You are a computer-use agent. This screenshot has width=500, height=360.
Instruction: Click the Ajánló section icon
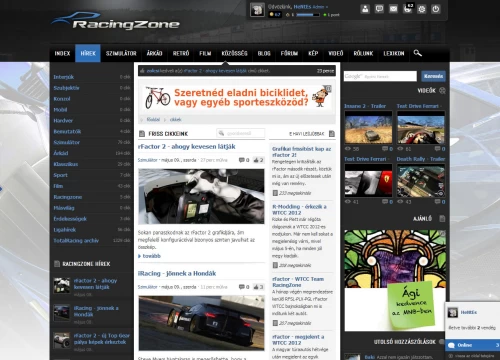[x=442, y=219]
